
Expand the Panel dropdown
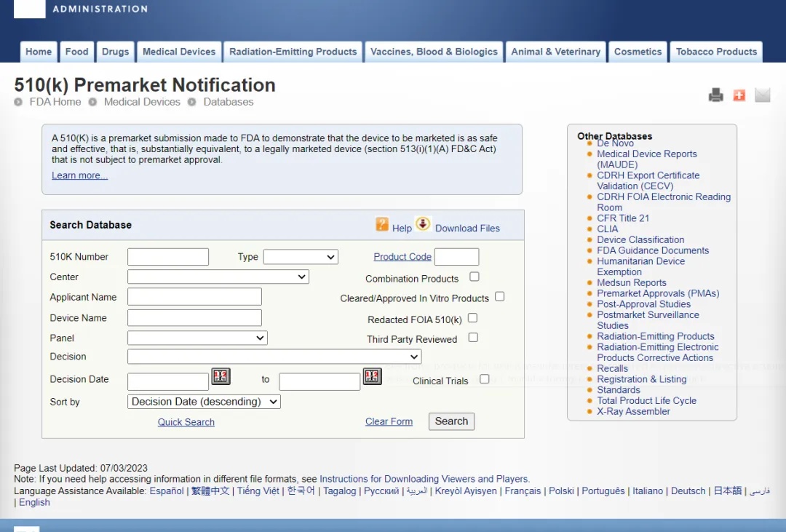[x=197, y=338]
